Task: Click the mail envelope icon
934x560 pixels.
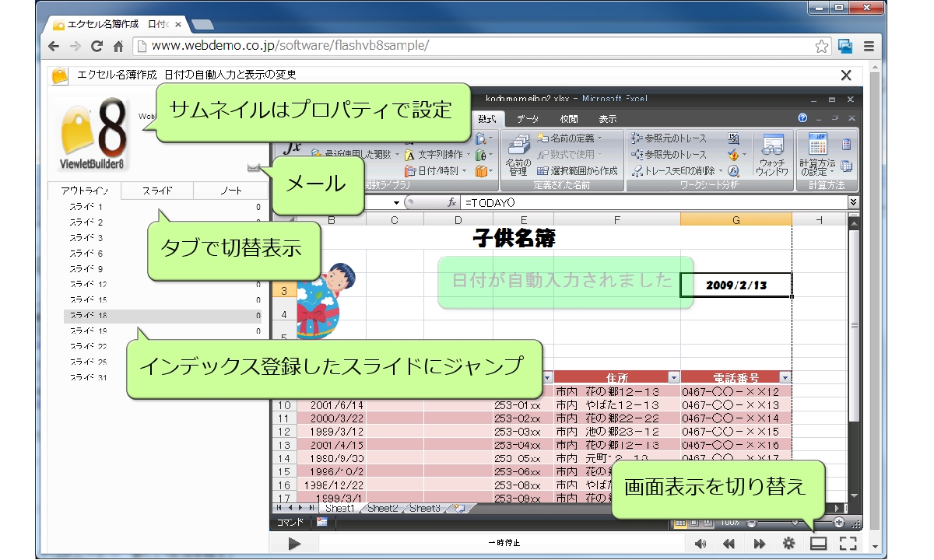Action: coord(254,168)
